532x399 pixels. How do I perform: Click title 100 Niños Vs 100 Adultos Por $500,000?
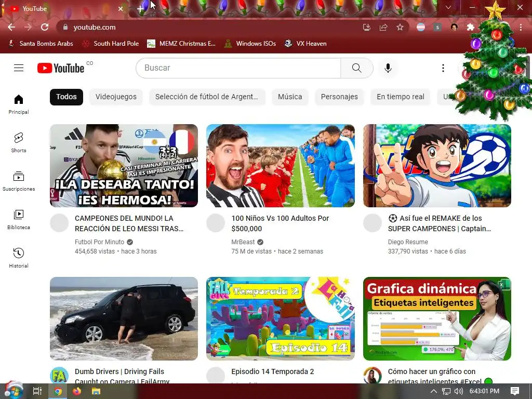click(x=280, y=223)
